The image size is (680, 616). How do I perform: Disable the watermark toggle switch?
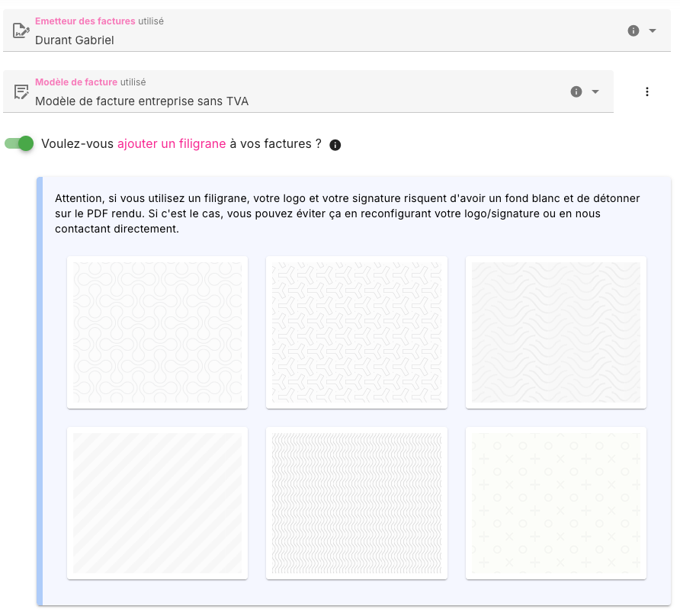click(x=20, y=143)
